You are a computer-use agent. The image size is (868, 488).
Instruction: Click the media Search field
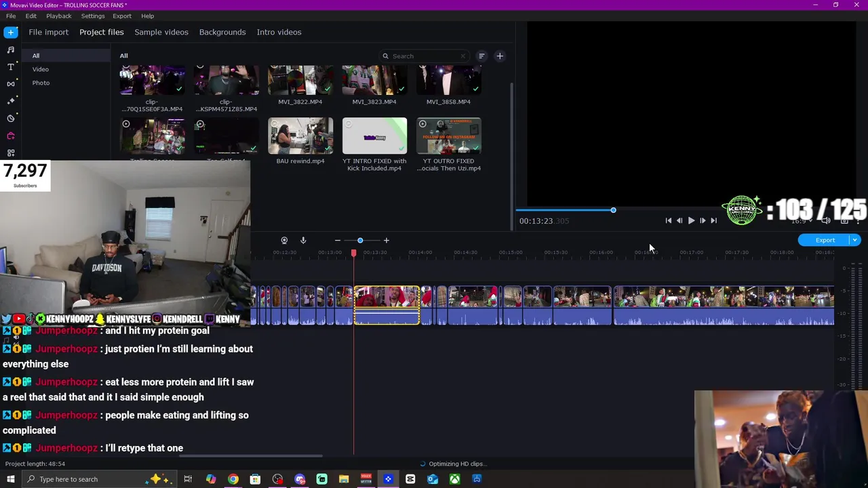pyautogui.click(x=424, y=56)
